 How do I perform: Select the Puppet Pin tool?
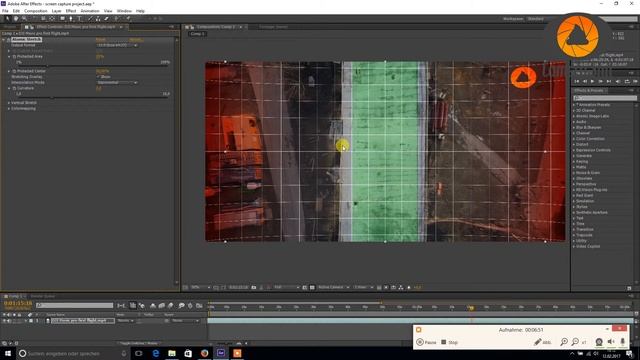pyautogui.click(x=128, y=18)
